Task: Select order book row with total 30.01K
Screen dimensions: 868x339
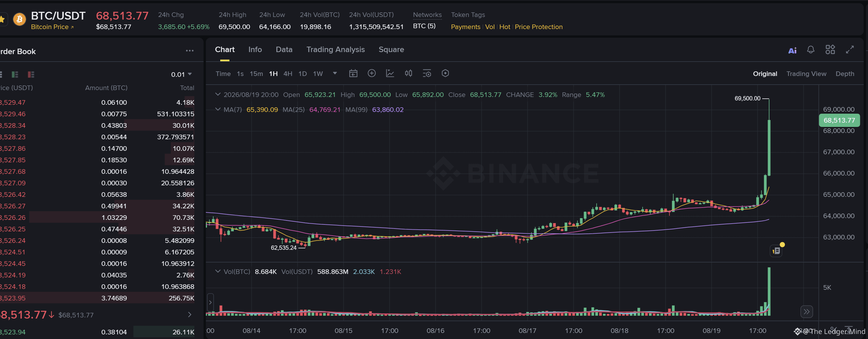Action: (97, 125)
